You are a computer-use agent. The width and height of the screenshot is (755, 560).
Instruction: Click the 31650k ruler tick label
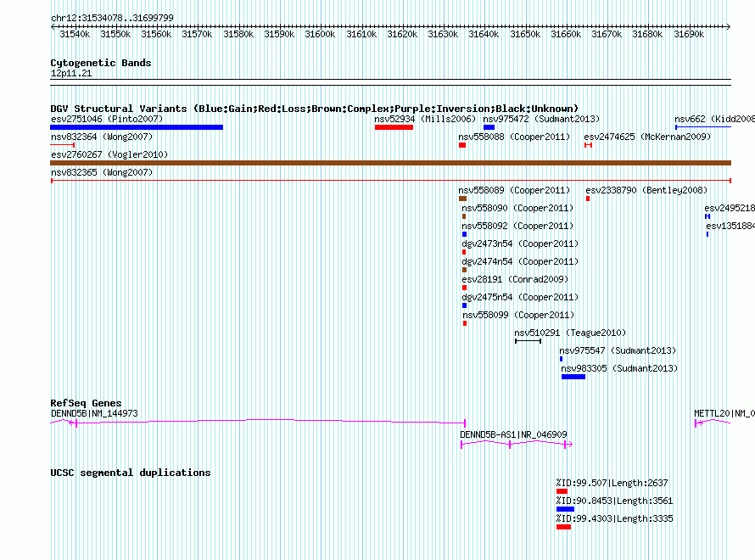coord(525,34)
